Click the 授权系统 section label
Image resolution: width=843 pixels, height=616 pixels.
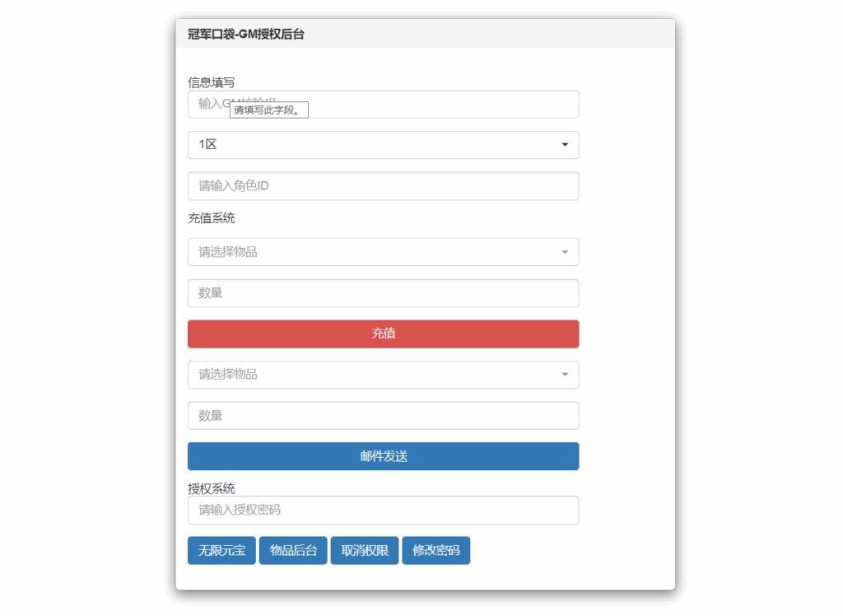tap(212, 488)
